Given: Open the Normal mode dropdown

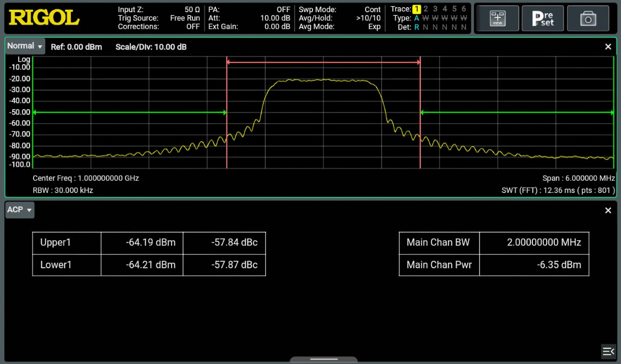Looking at the screenshot, I should tap(25, 46).
